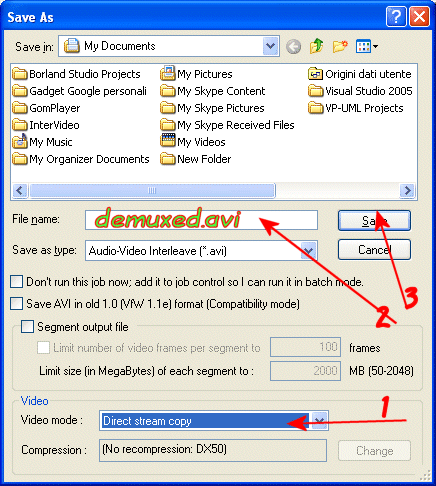
Task: Click the help question mark button
Action: click(396, 16)
